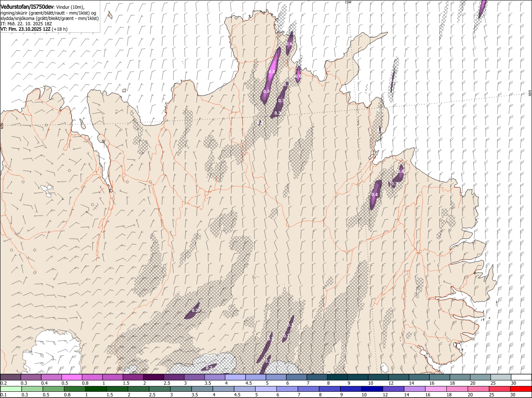Screen dimensions: 532x398
Task: Click the Veðurstofan/IS750dev title text
Action: [x=27, y=7]
